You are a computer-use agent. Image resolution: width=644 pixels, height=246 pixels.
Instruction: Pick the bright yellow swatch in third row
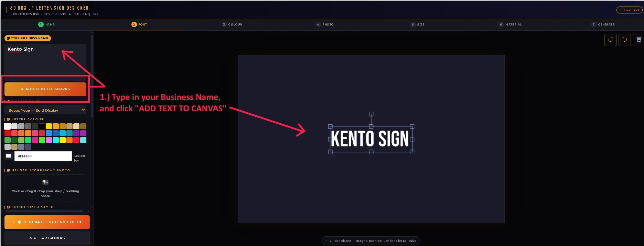(x=63, y=140)
